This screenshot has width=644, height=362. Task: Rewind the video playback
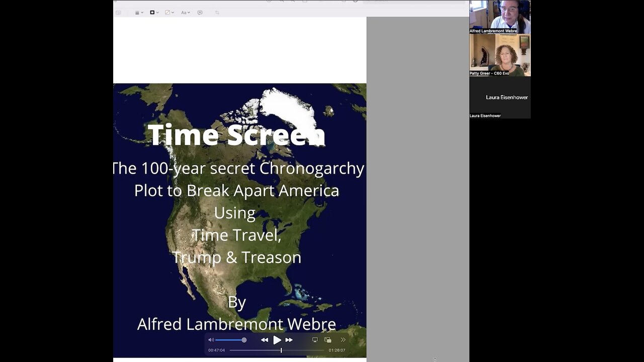tap(265, 340)
